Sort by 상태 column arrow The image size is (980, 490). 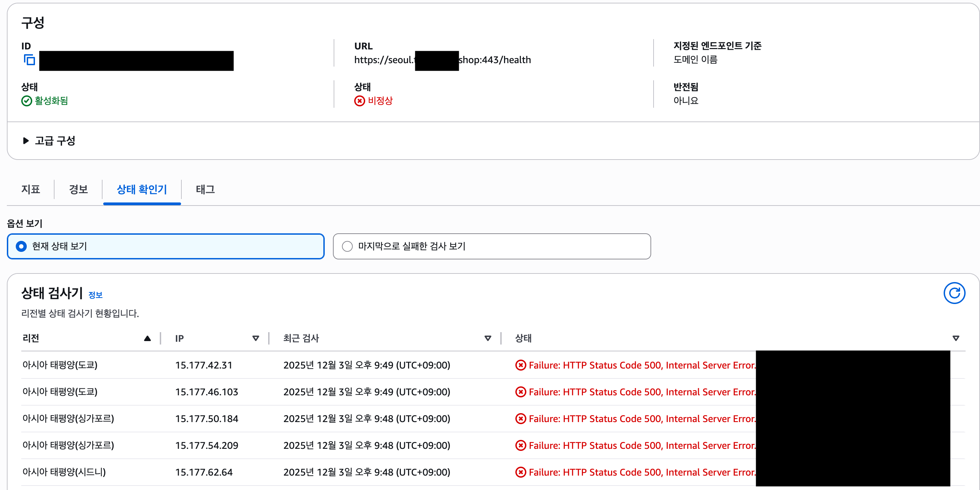pos(955,338)
